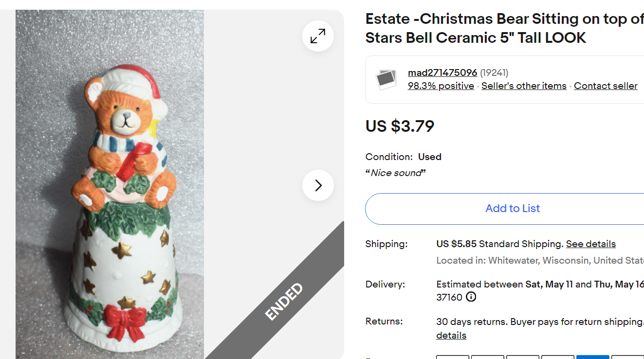
Task: Click the Contact seller link
Action: click(606, 86)
